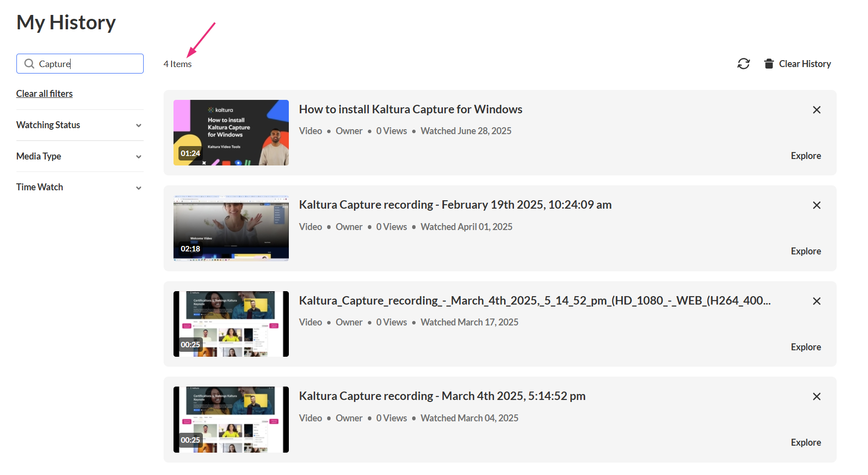Remove February 19th recording from history
Viewport: 868px width, 475px height.
816,205
